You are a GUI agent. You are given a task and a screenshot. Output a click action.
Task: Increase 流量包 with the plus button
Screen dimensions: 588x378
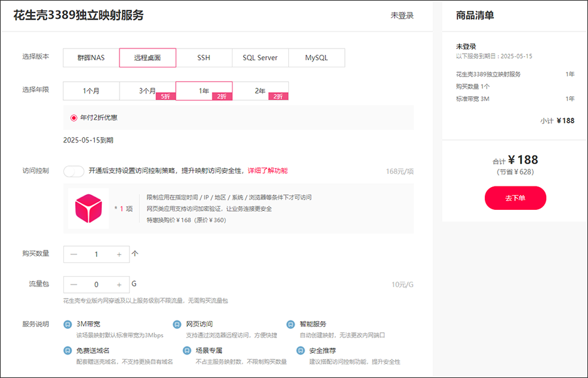coord(119,285)
